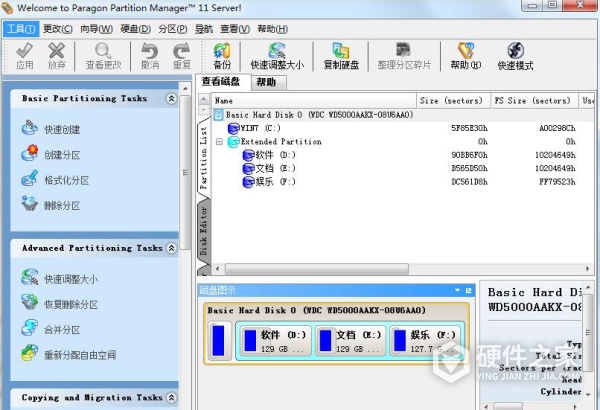
Task: Open the 磁盘图示 panel dropdown arrow
Action: [457, 290]
